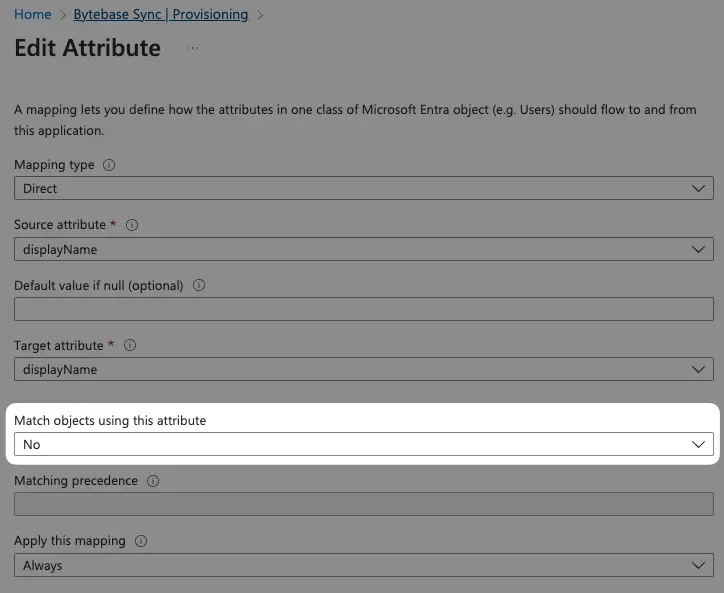
Task: Click the chevron arrow in the Mapping type field
Action: point(698,188)
